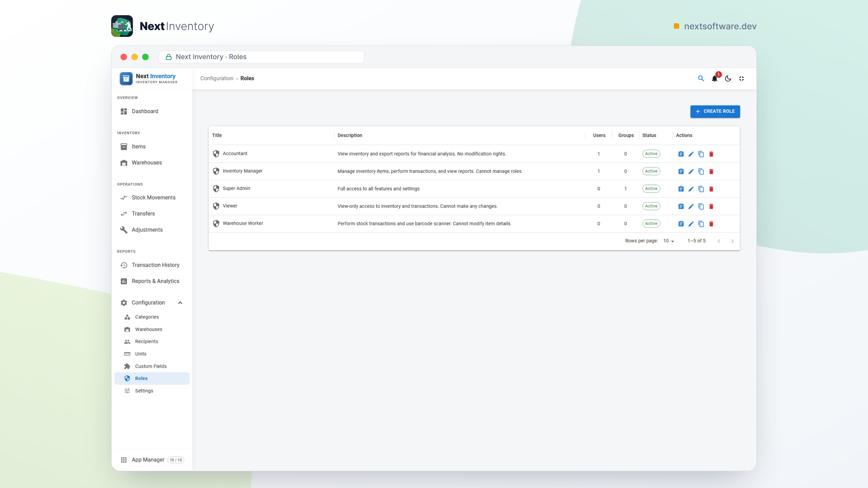Click the Next Inventory address bar
The width and height of the screenshot is (868, 488).
pos(261,57)
